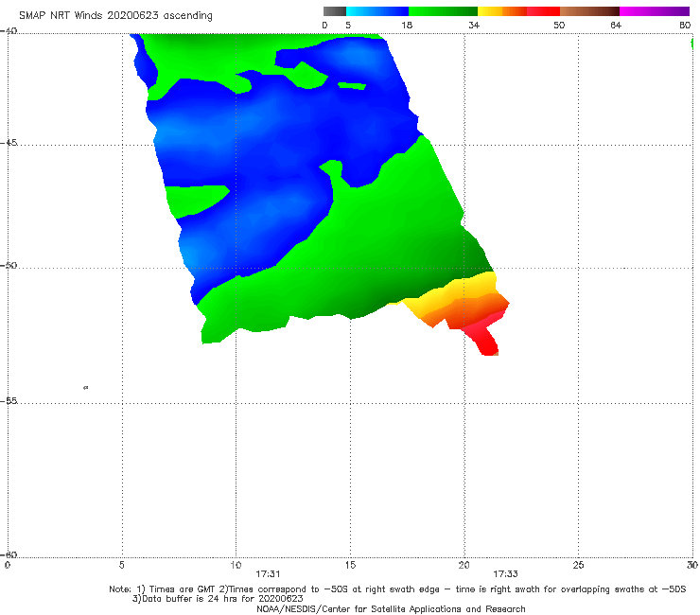The width and height of the screenshot is (700, 615).
Task: Click the small island mark near 55S
Action: pos(86,387)
